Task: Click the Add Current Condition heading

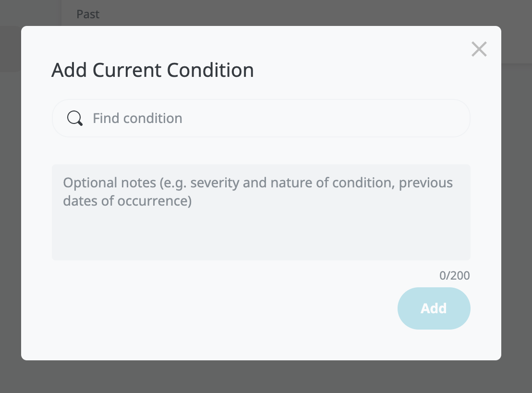Action: (153, 70)
